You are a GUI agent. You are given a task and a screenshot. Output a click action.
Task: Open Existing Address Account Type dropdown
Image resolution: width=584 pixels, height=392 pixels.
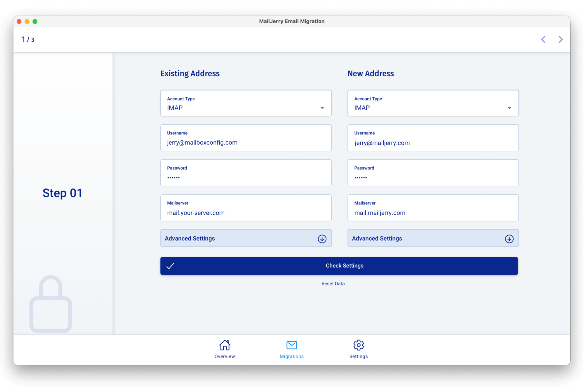click(x=246, y=103)
